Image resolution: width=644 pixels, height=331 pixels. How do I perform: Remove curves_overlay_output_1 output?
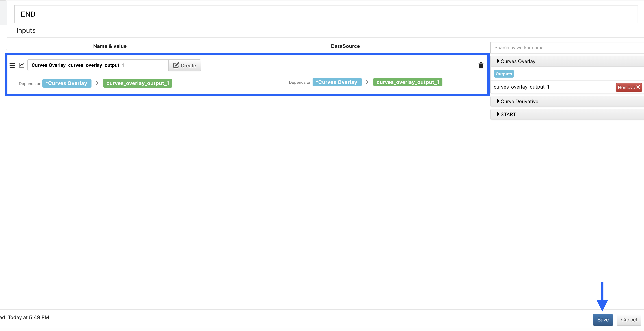629,87
